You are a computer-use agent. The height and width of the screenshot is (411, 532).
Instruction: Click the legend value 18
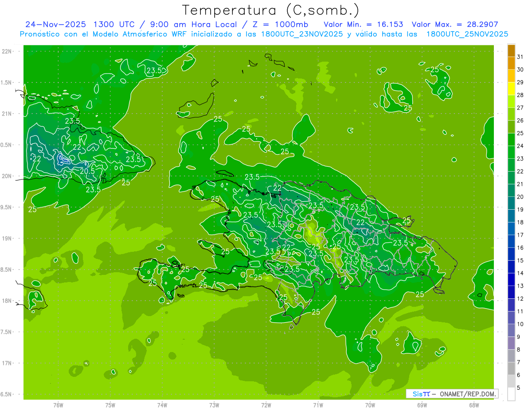coord(520,222)
